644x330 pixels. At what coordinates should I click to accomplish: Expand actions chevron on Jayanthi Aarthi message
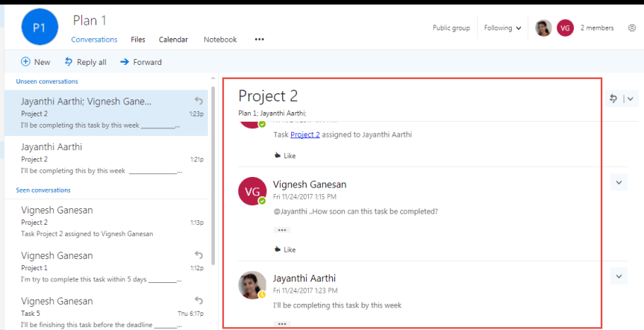619,276
